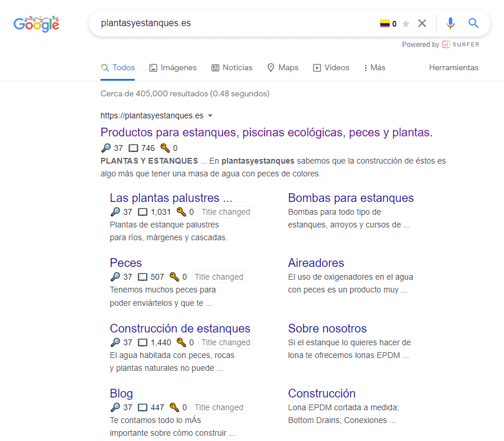The height and width of the screenshot is (441, 504).
Task: Clear the search query with X
Action: coord(422,23)
